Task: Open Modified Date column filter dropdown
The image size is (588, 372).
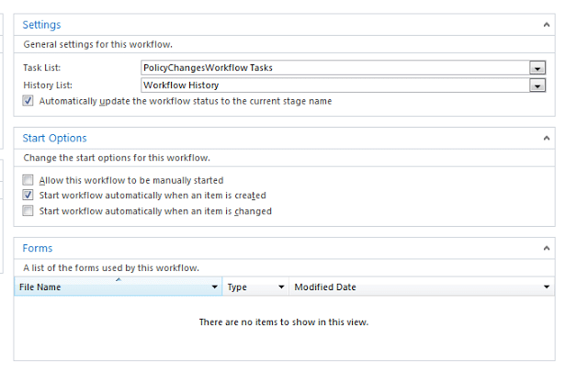Action: click(547, 287)
